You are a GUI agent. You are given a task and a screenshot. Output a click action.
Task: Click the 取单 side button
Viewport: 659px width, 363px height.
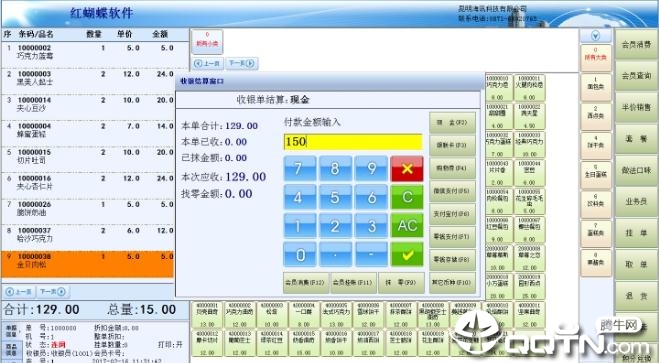point(636,264)
